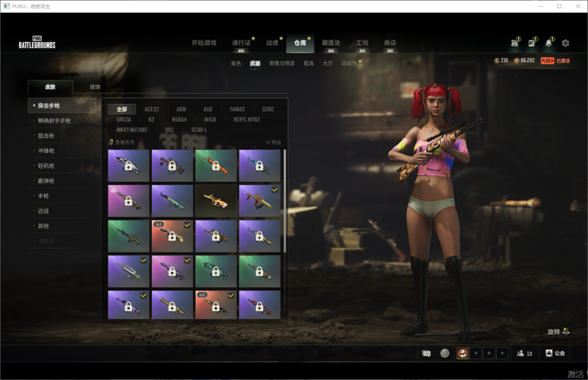Select the unlocked teal rifle skin tile

tap(172, 201)
